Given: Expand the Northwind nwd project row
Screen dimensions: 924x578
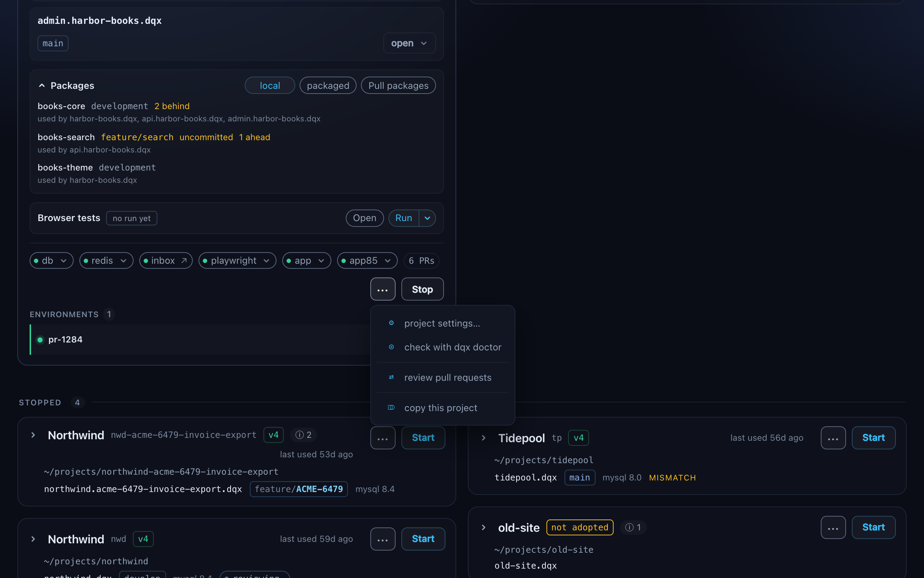Looking at the screenshot, I should pyautogui.click(x=33, y=539).
